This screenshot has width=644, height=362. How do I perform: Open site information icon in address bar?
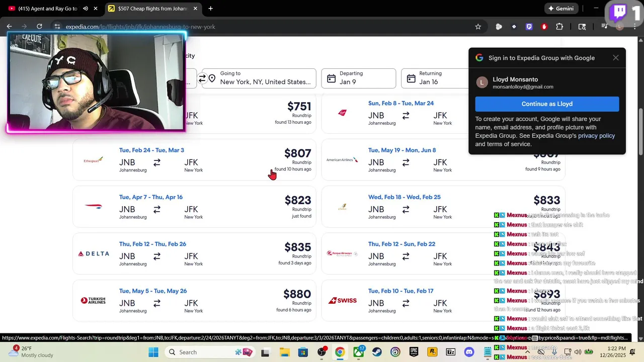(57, 27)
